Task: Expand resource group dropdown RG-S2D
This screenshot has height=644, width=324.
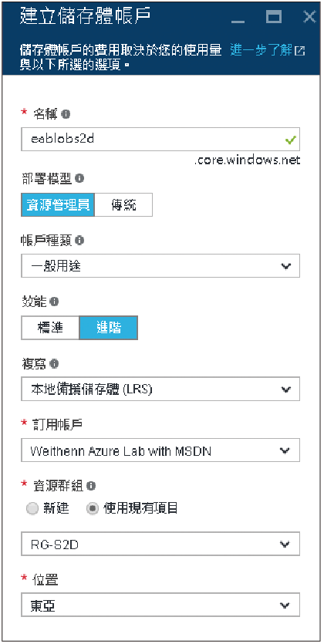Action: point(160,544)
